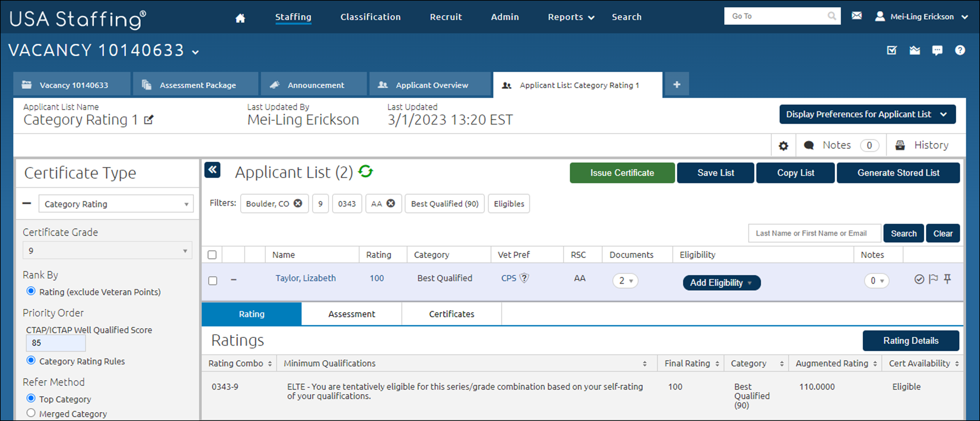Add a new tab with plus icon
The width and height of the screenshot is (980, 421).
tap(677, 85)
